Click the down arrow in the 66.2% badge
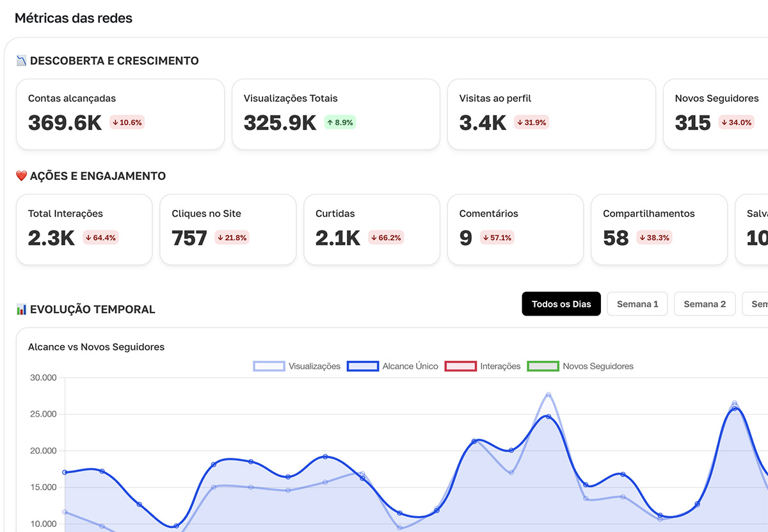Viewport: 768px width, 532px height. [x=374, y=238]
